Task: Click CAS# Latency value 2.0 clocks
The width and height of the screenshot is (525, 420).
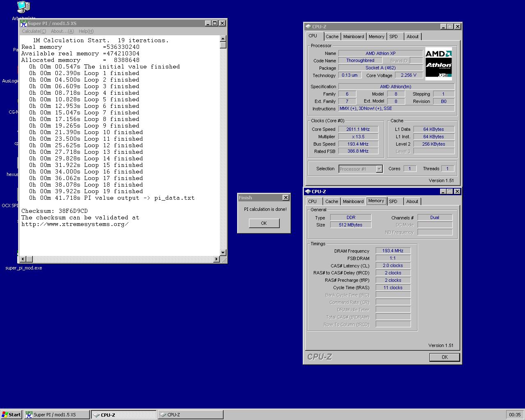Action: point(393,265)
